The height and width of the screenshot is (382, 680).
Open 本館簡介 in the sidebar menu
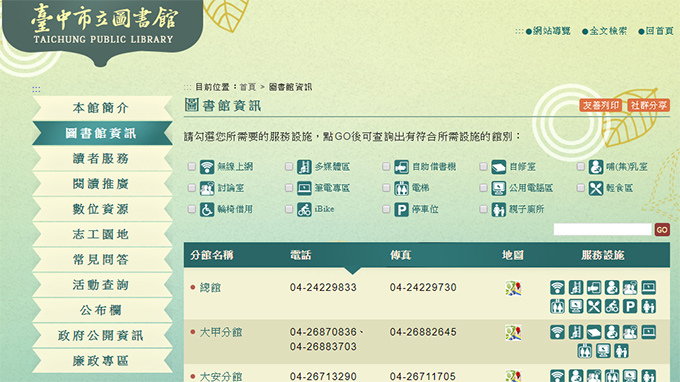tap(102, 108)
